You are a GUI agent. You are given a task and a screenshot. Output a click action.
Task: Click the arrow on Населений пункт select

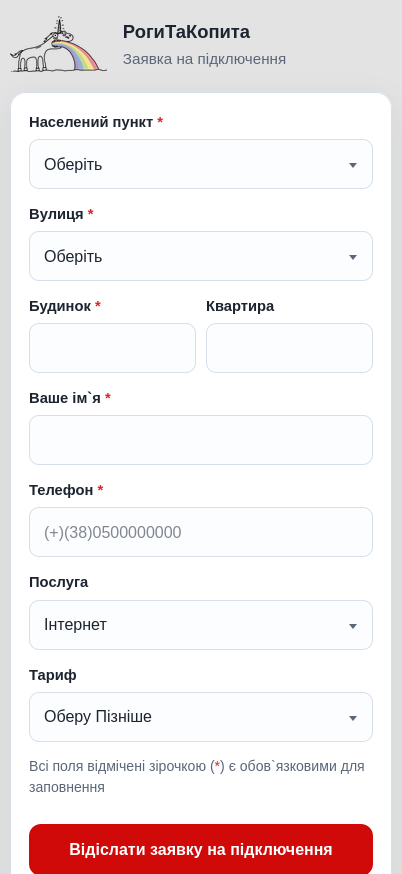[352, 165]
